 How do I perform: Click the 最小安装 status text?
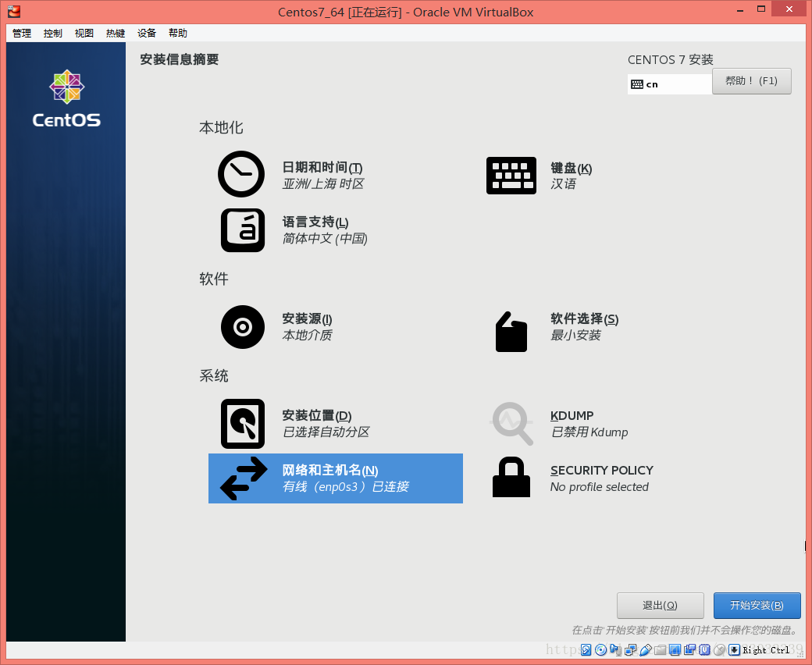point(575,336)
